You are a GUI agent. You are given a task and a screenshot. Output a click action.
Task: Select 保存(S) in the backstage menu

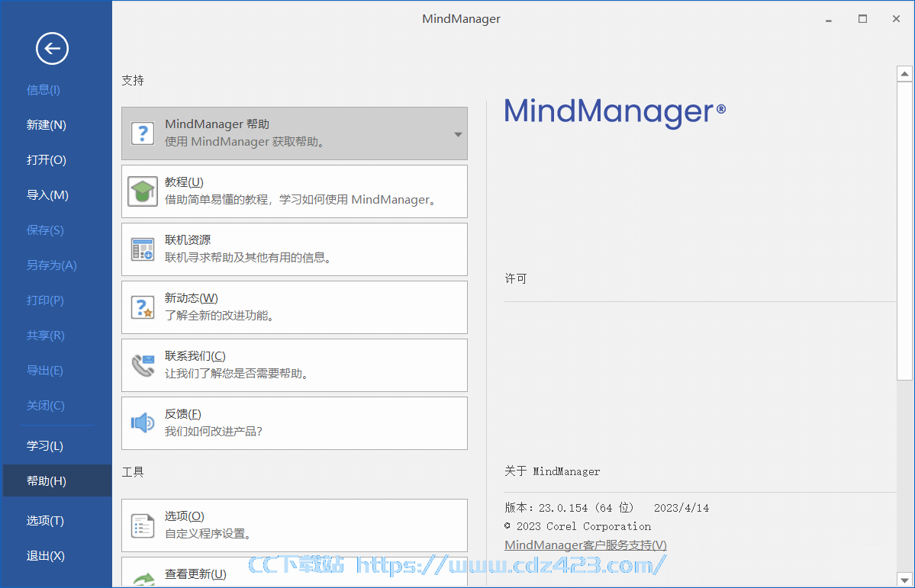(x=45, y=230)
